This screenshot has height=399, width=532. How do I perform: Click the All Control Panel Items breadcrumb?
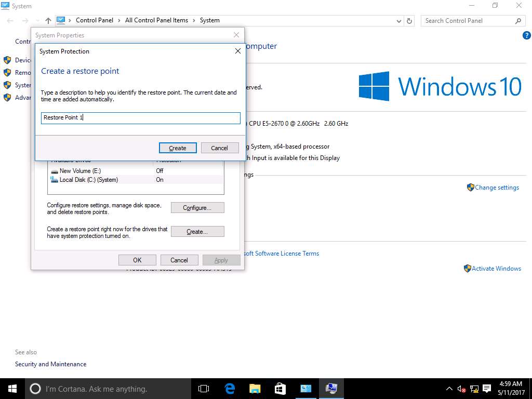(156, 20)
